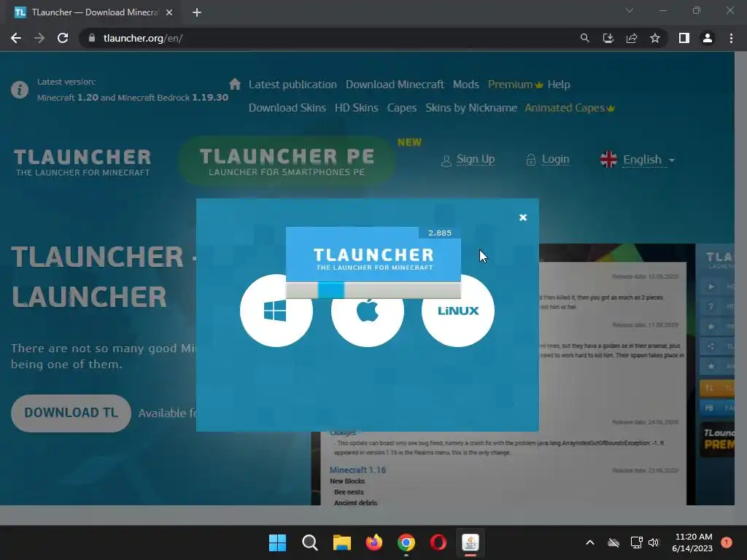
Task: Open File Explorer from the taskbar
Action: (x=341, y=542)
